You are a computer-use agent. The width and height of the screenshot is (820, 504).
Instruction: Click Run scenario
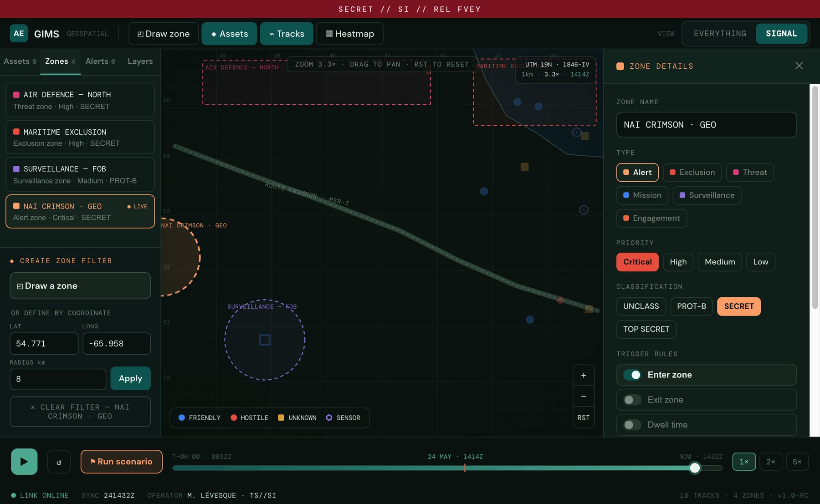pos(122,462)
